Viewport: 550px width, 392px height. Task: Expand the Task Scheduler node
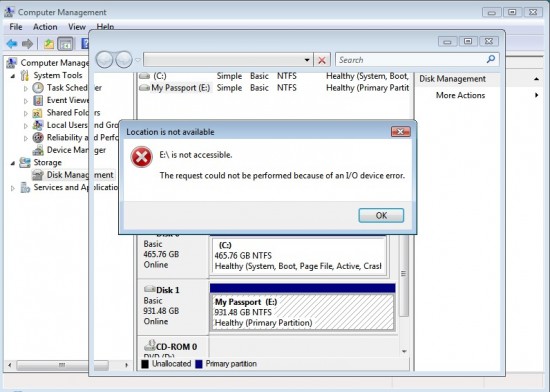point(25,88)
